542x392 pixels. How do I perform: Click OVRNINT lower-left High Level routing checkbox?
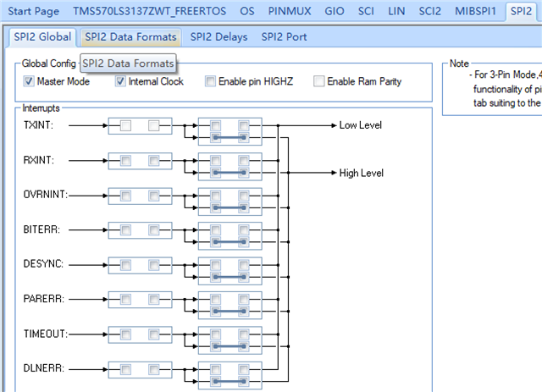[x=215, y=207]
